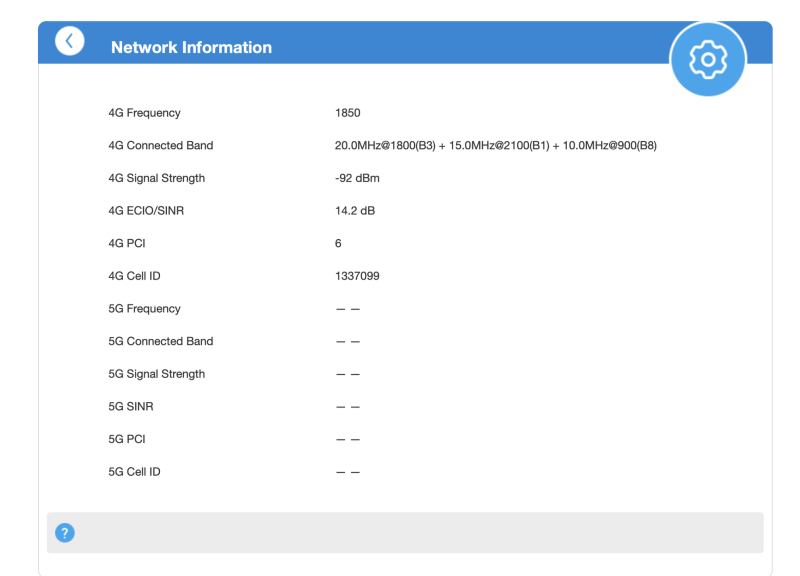
Task: Select the empty 5G Cell ID dashes value
Action: click(x=348, y=472)
